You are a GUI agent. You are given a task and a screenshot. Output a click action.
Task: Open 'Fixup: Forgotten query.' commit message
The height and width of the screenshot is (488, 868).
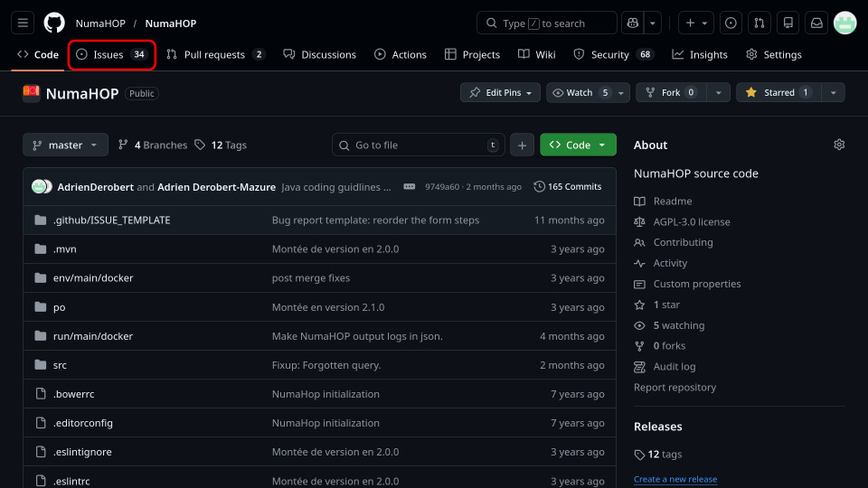pos(326,365)
